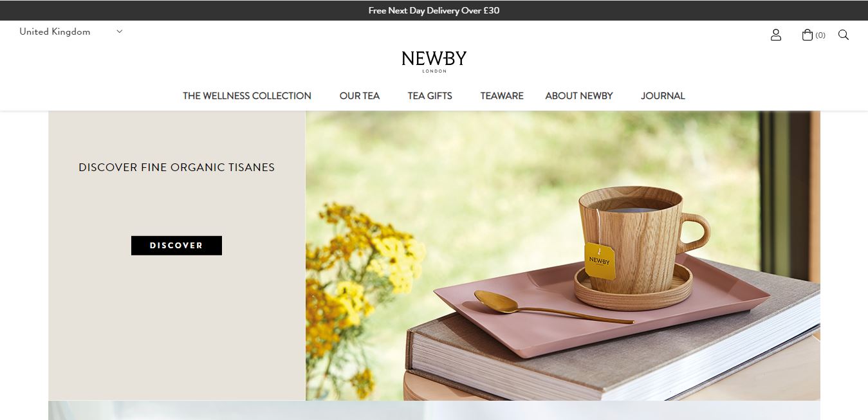Open the Journal menu item
868x420 pixels.
point(663,96)
